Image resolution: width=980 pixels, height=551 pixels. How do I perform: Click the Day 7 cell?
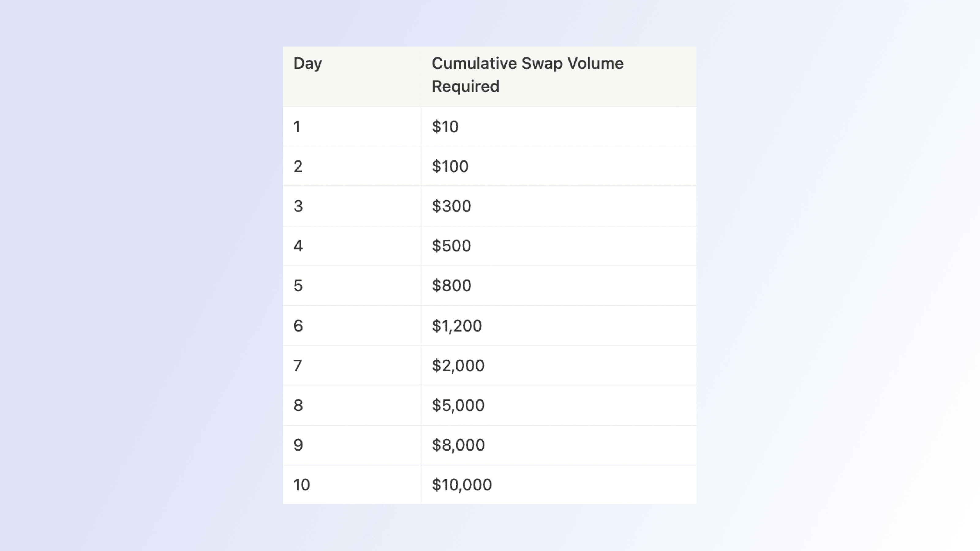[x=352, y=365]
